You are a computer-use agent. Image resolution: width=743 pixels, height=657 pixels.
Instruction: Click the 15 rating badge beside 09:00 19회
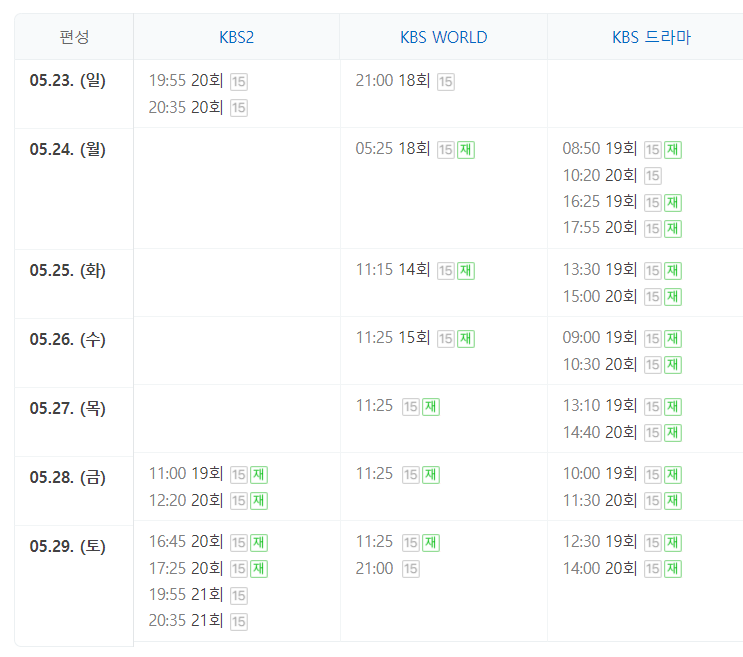click(652, 338)
